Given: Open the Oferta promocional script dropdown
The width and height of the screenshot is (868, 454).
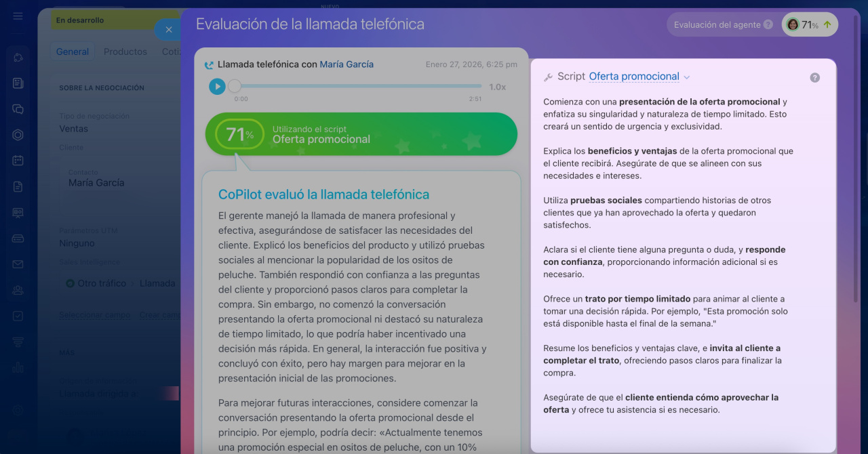Looking at the screenshot, I should (634, 77).
